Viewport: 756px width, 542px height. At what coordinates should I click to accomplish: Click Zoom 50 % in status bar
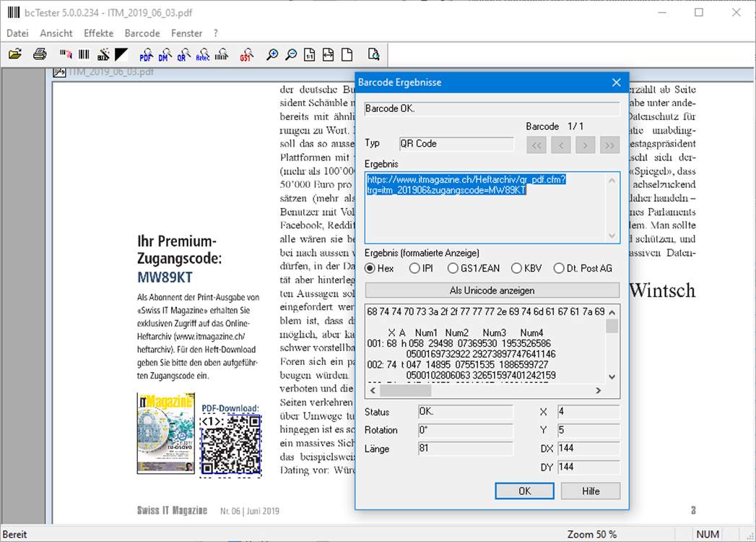click(x=591, y=534)
